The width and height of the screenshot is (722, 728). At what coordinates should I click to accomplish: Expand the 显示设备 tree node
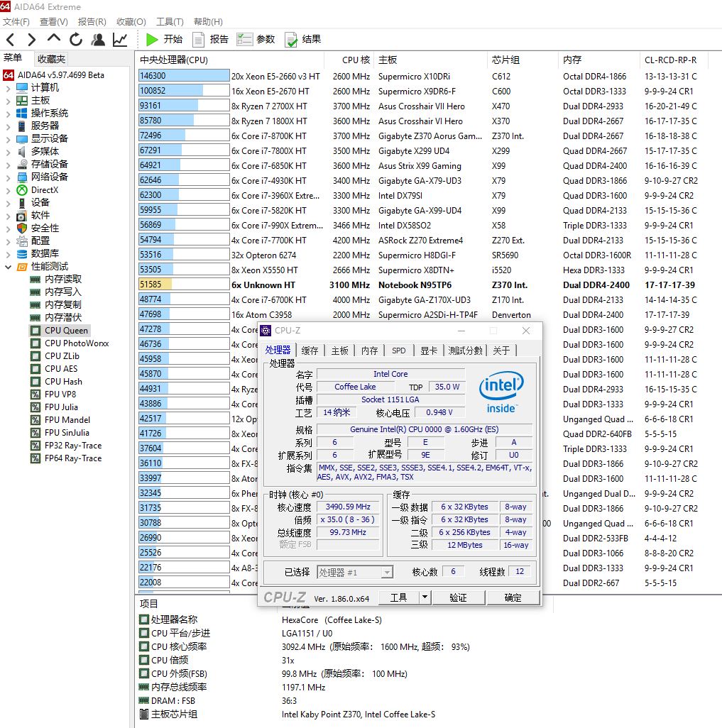tap(7, 139)
